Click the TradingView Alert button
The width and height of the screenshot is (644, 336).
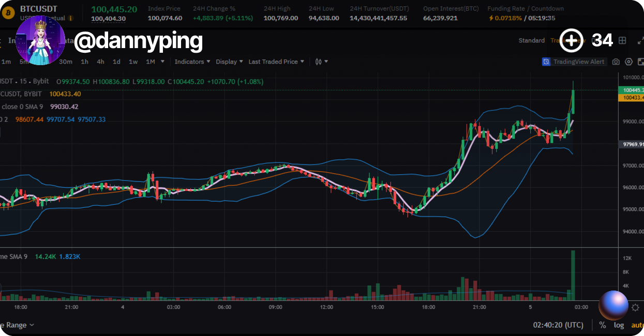pos(573,62)
